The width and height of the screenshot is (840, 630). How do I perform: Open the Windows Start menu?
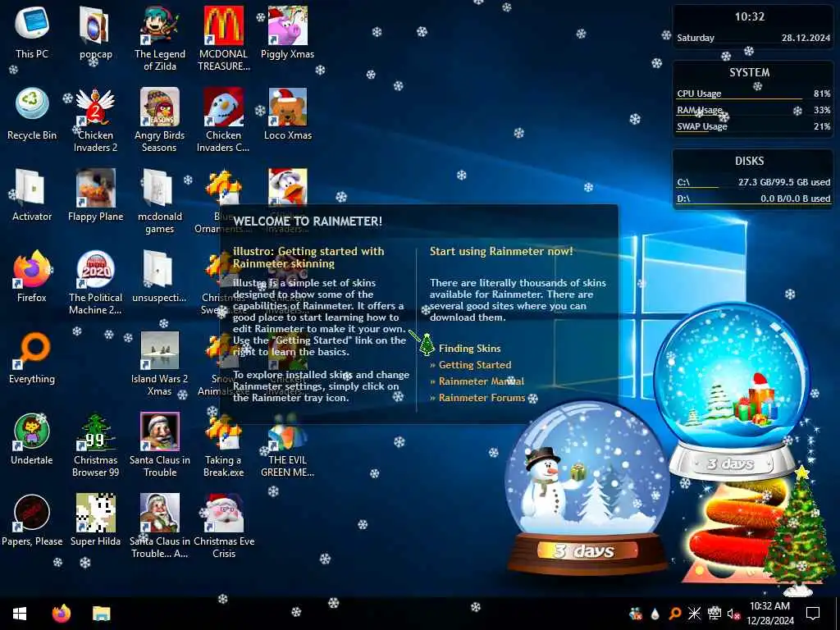[20, 614]
